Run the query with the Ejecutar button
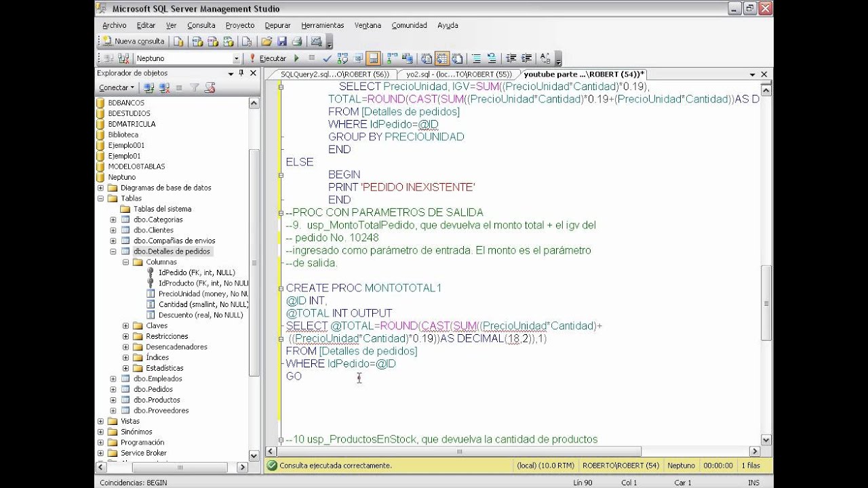868x488 pixels. pyautogui.click(x=269, y=59)
